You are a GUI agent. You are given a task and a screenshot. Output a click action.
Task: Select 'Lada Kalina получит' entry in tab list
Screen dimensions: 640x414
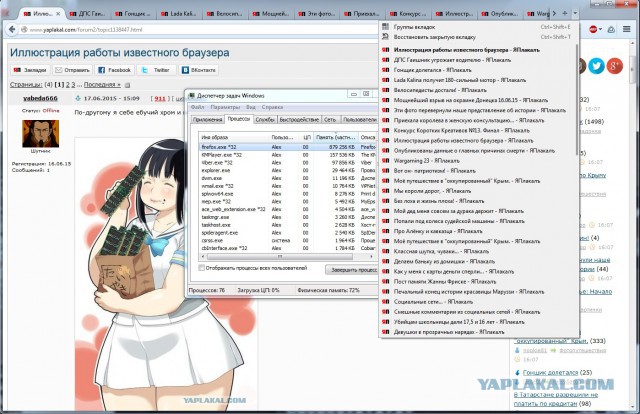478,80
